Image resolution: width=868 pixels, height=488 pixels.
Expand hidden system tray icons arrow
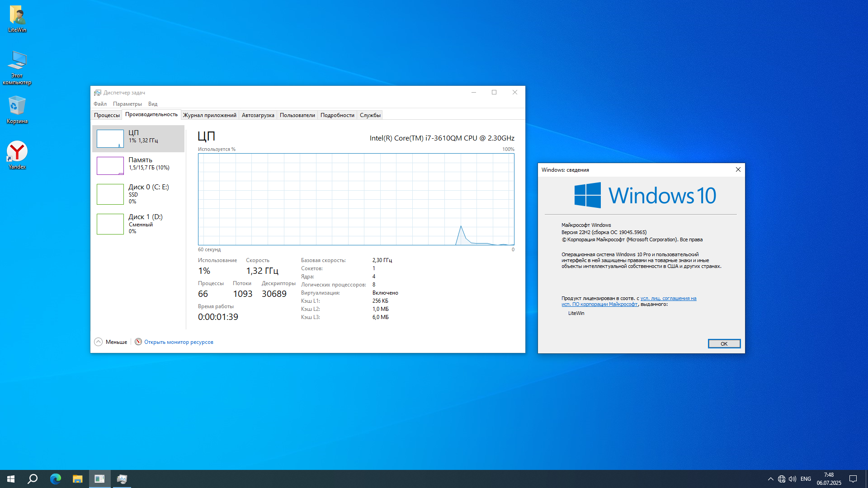[x=770, y=479]
